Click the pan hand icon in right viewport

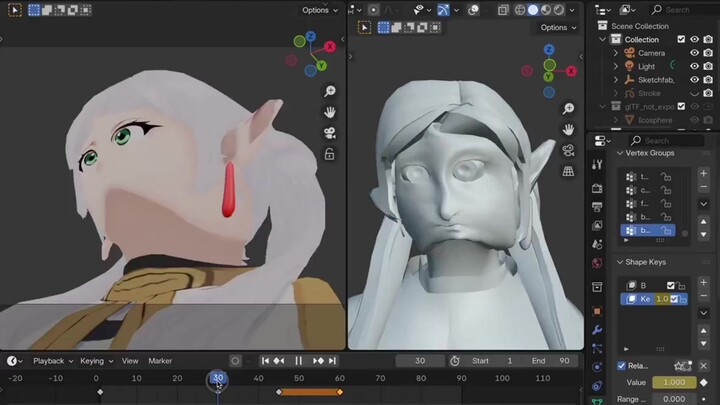[568, 129]
